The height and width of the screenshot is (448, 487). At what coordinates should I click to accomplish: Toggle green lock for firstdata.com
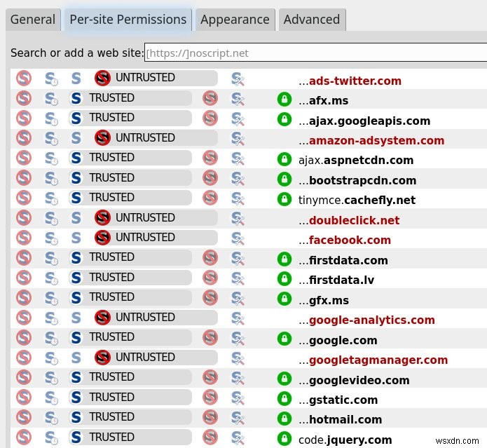(x=284, y=259)
